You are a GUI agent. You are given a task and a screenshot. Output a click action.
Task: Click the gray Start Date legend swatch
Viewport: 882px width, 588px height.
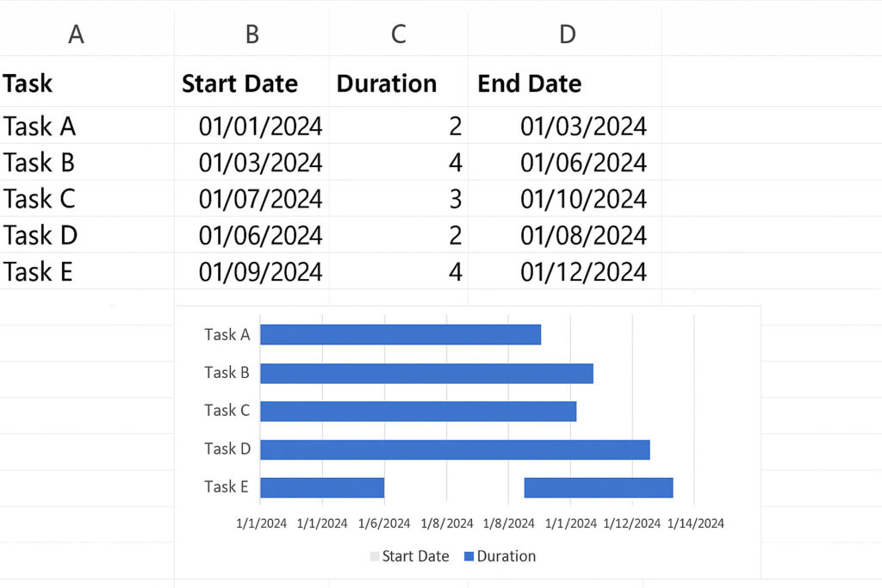pos(374,557)
